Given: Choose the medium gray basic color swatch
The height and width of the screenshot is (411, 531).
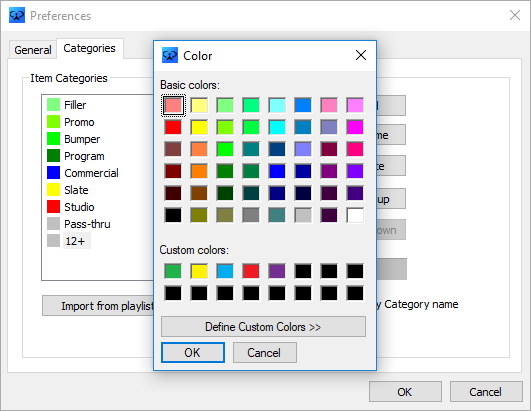Looking at the screenshot, I should [x=251, y=215].
